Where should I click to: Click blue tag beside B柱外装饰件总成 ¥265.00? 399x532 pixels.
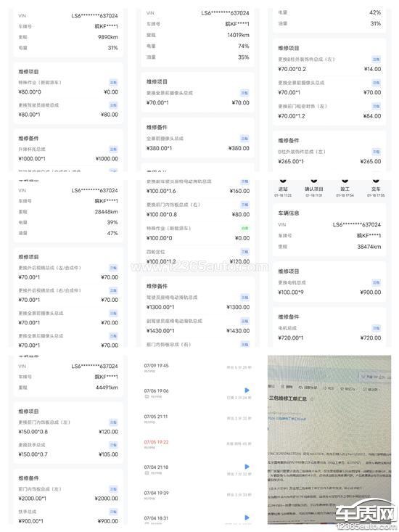[376, 152]
